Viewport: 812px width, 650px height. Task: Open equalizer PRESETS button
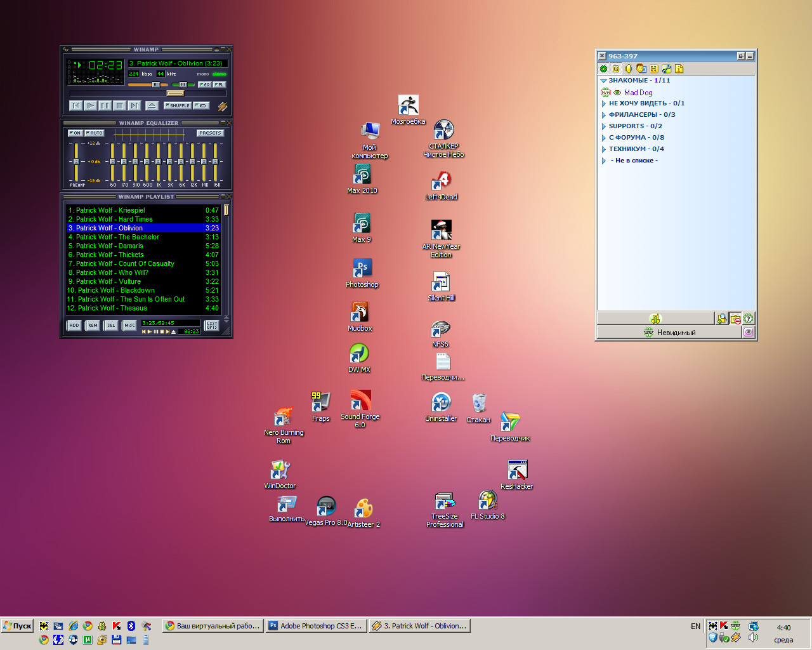pyautogui.click(x=209, y=133)
